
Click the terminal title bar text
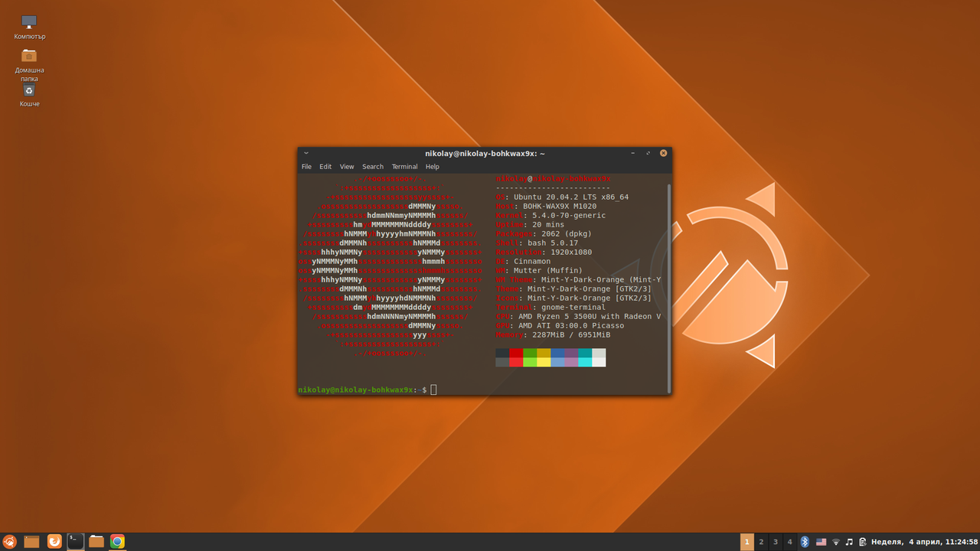pyautogui.click(x=485, y=153)
